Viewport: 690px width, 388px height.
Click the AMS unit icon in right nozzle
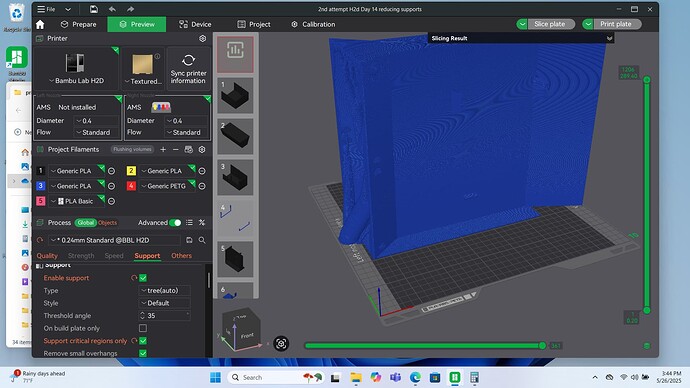(161, 107)
